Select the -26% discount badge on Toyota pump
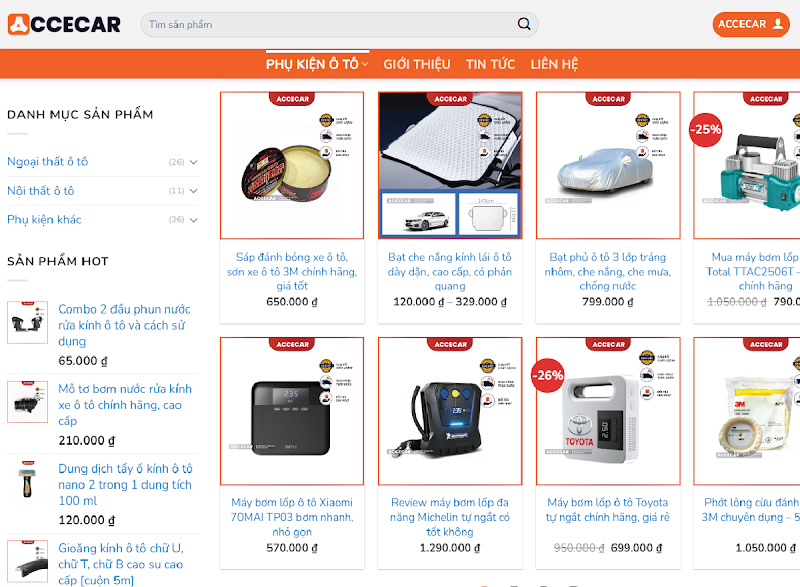The height and width of the screenshot is (587, 800). (547, 376)
